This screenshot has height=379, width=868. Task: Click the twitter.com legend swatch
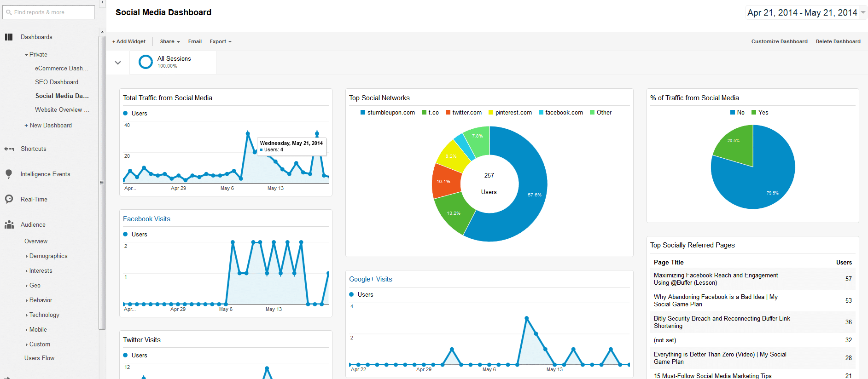(x=448, y=112)
